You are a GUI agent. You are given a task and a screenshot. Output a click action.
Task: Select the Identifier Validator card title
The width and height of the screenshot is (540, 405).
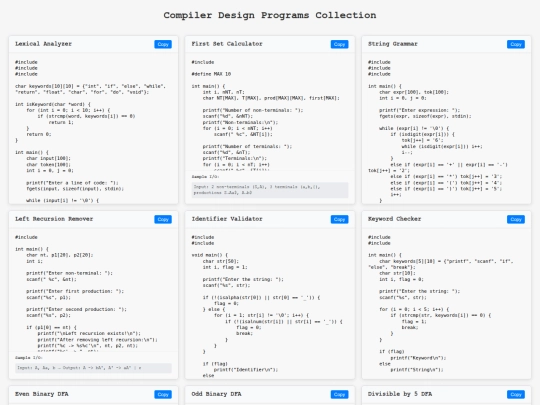[x=227, y=219]
